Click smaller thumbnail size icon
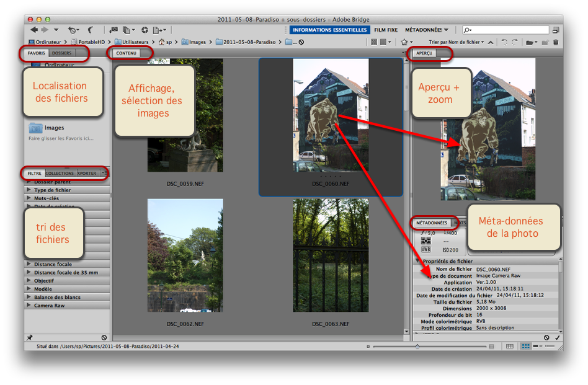The height and width of the screenshot is (385, 588). (368, 347)
